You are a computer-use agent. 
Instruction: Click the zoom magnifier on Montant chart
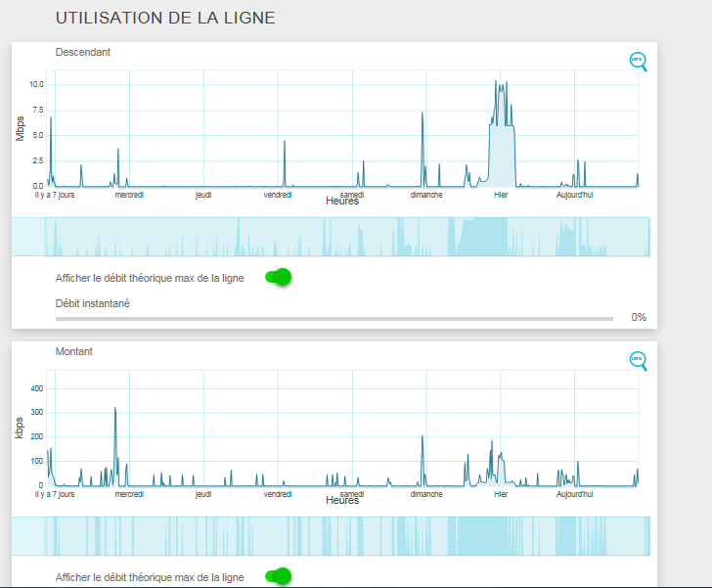tap(638, 360)
